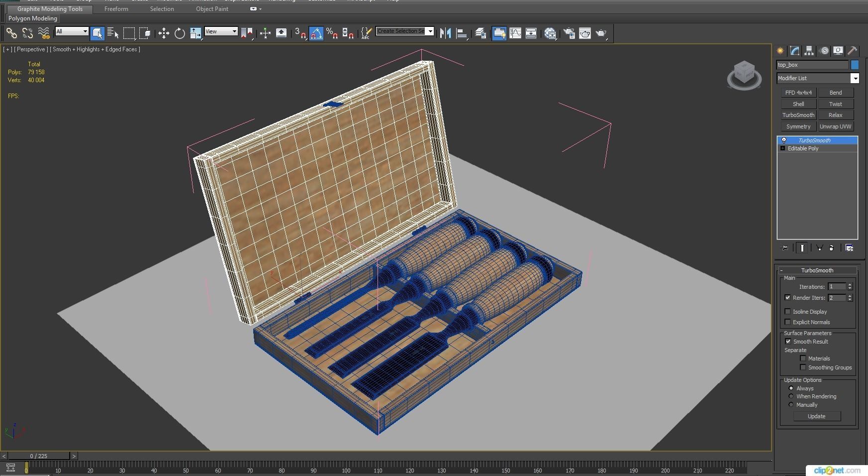This screenshot has height=476, width=868.
Task: Apply the Bend modifier button
Action: pos(836,93)
